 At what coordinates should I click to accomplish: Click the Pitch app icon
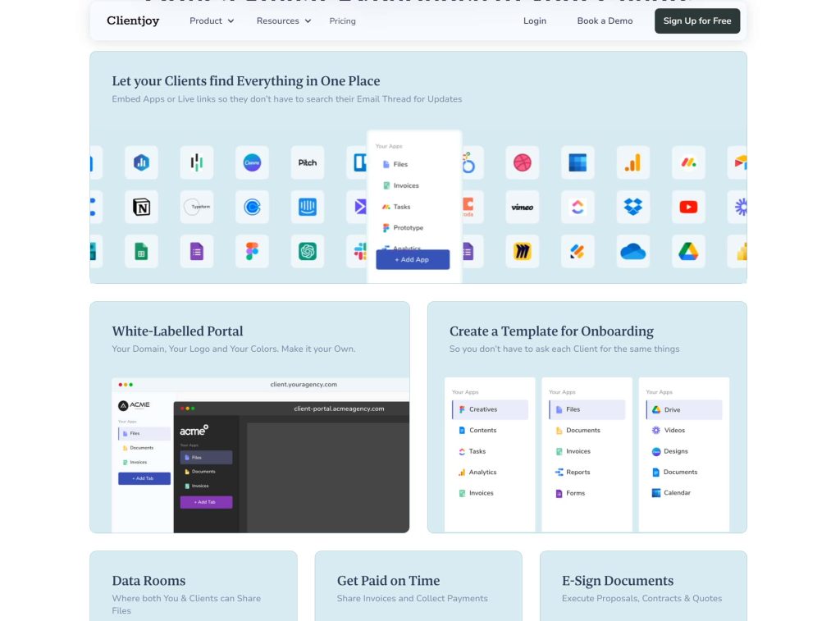click(x=308, y=162)
